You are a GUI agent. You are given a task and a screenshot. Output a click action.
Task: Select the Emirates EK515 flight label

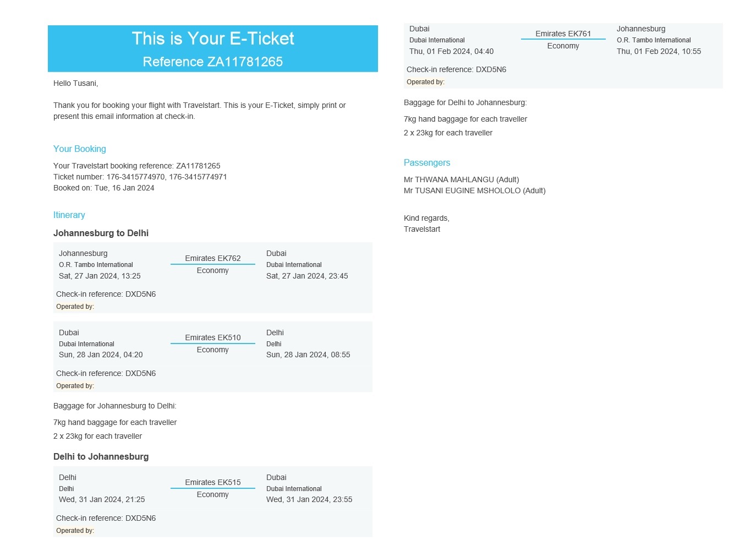coord(213,482)
